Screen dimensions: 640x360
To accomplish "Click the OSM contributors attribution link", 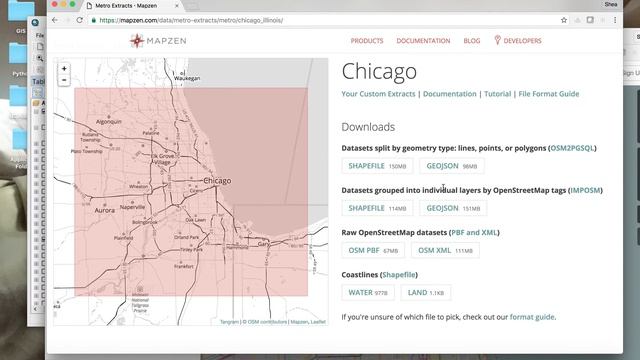I will pyautogui.click(x=267, y=322).
